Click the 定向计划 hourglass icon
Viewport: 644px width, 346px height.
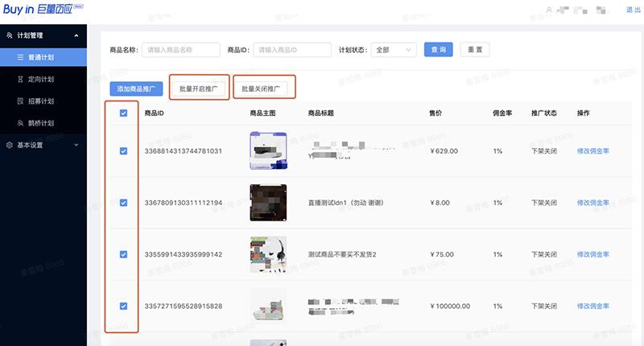(x=21, y=80)
